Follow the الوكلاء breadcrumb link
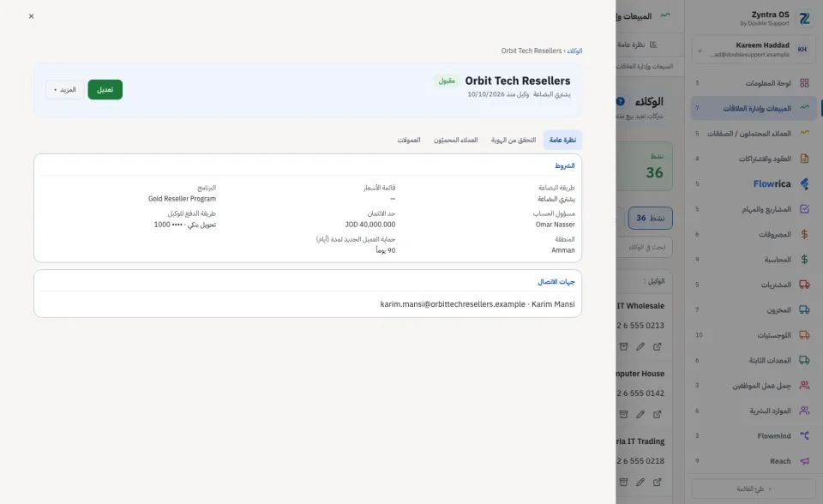823x504 pixels. pyautogui.click(x=574, y=51)
